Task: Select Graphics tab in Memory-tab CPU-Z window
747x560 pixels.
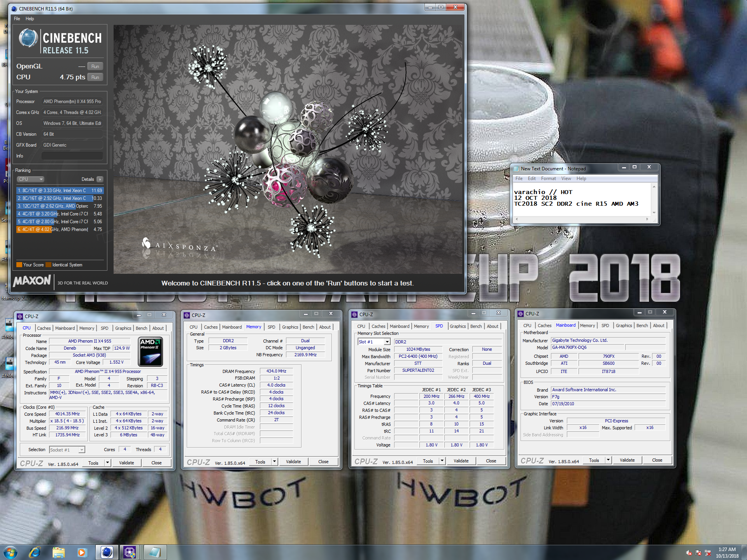Action: tap(290, 327)
